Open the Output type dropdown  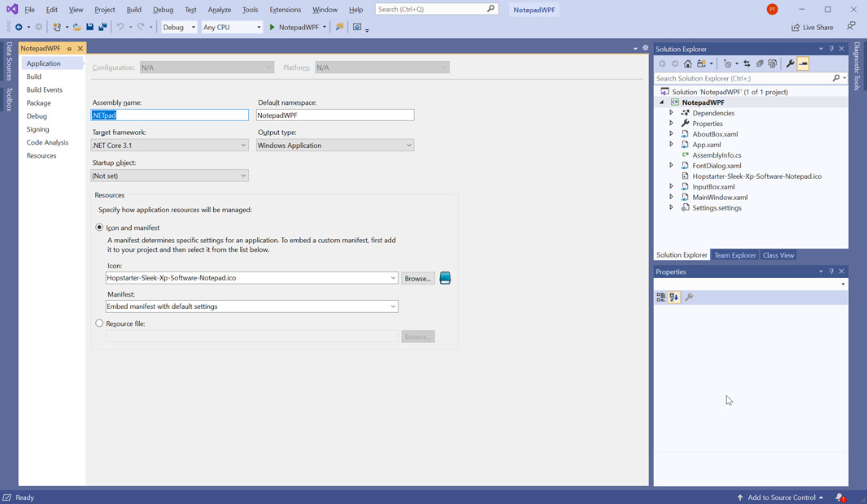pos(334,146)
